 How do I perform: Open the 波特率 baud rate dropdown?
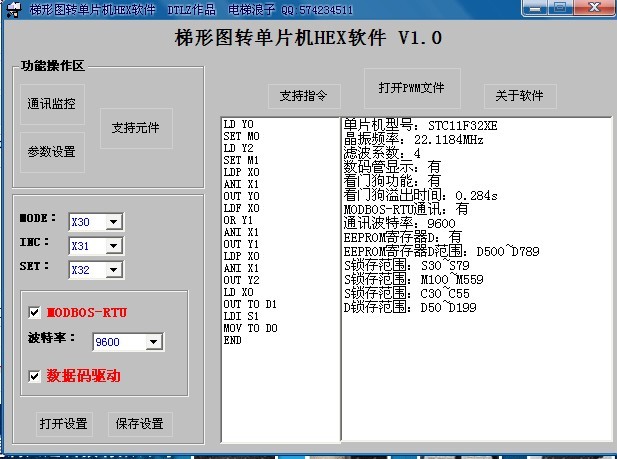[153, 343]
